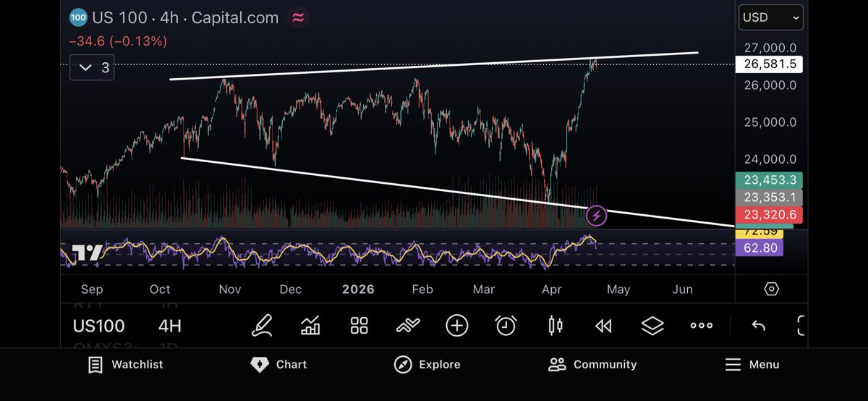Viewport: 868px width, 401px height.
Task: Open chart settings hexagon icon
Action: tap(772, 289)
